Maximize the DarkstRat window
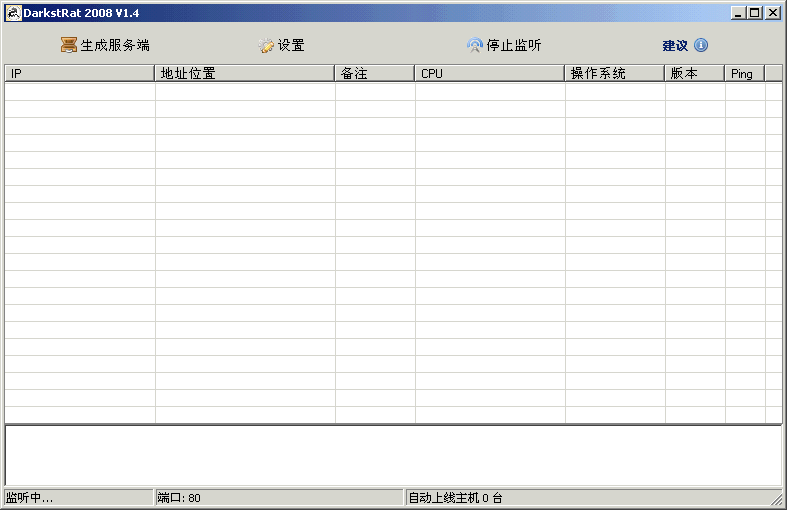 (x=754, y=12)
